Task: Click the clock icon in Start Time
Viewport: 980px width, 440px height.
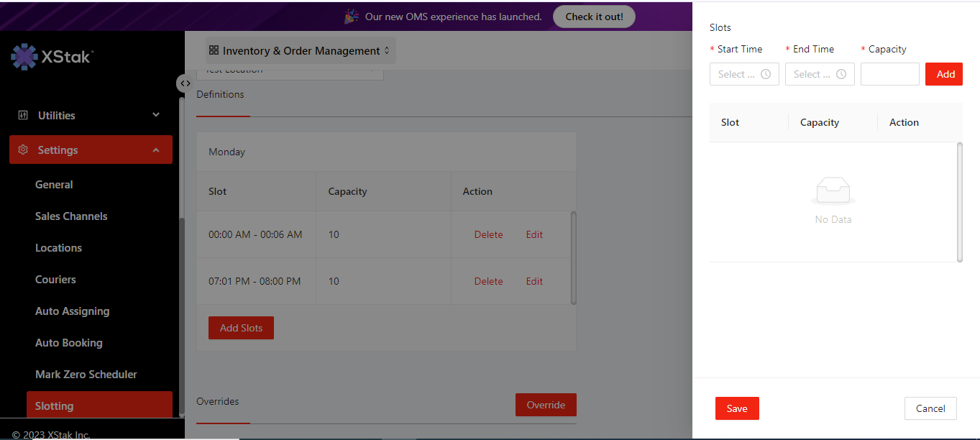Action: point(766,74)
